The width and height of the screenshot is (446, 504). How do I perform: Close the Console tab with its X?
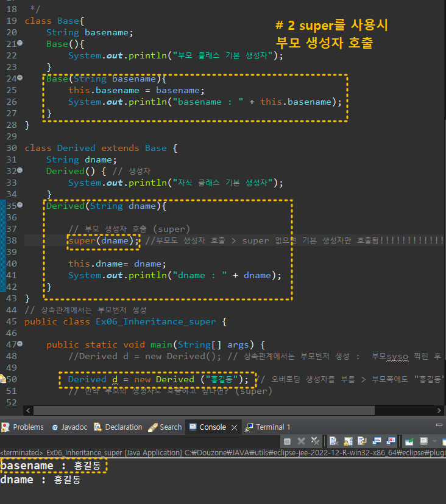pyautogui.click(x=234, y=427)
